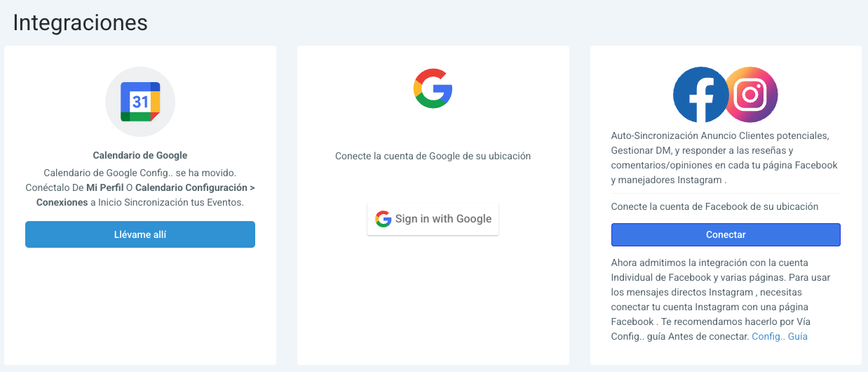The width and height of the screenshot is (868, 372).
Task: Click the "Sign in with Google" label
Action: pos(443,219)
